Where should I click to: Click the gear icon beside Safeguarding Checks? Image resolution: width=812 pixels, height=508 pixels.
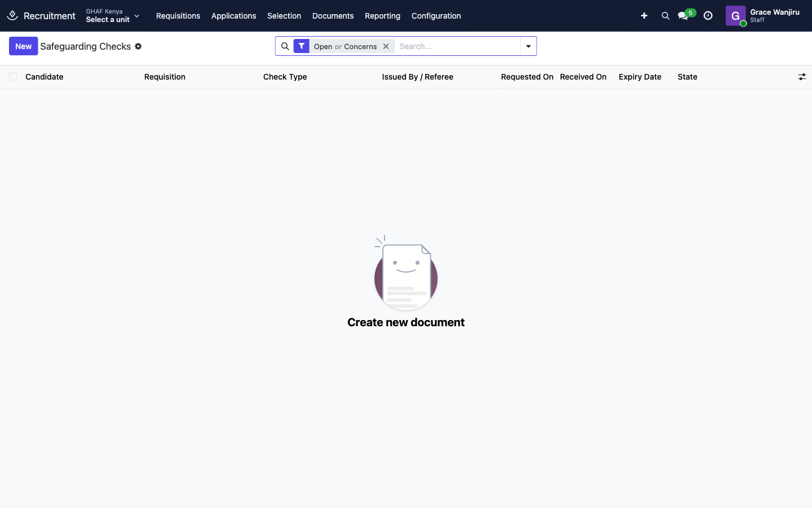tap(138, 46)
